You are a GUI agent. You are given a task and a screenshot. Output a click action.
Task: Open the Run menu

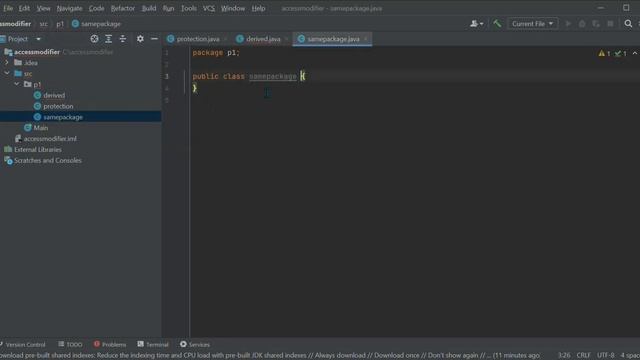(168, 8)
